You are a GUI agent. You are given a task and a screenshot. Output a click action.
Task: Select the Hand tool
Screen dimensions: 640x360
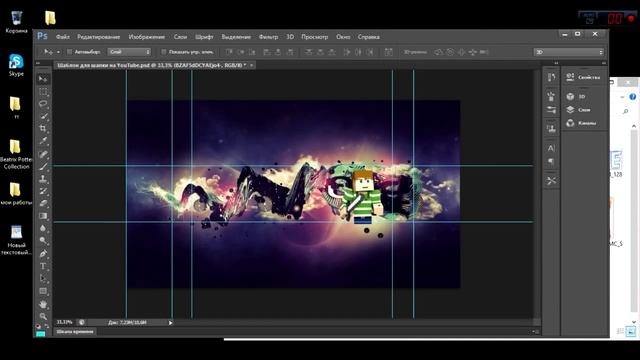pos(43,304)
